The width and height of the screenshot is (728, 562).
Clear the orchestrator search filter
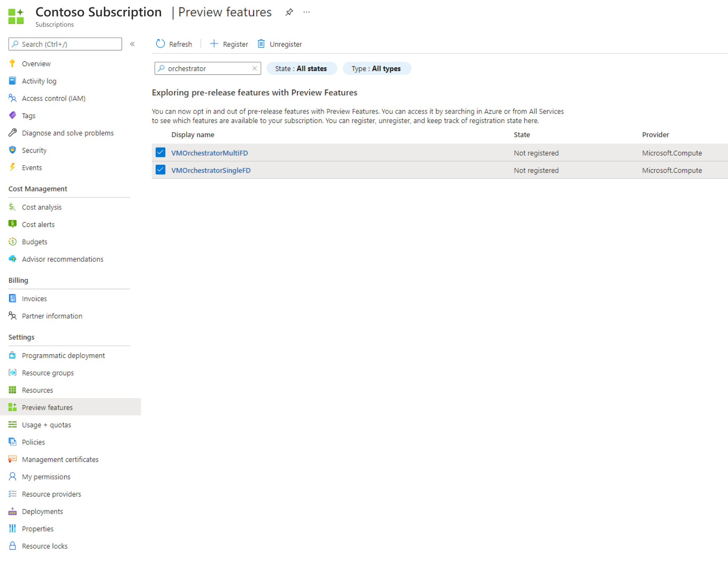point(255,68)
